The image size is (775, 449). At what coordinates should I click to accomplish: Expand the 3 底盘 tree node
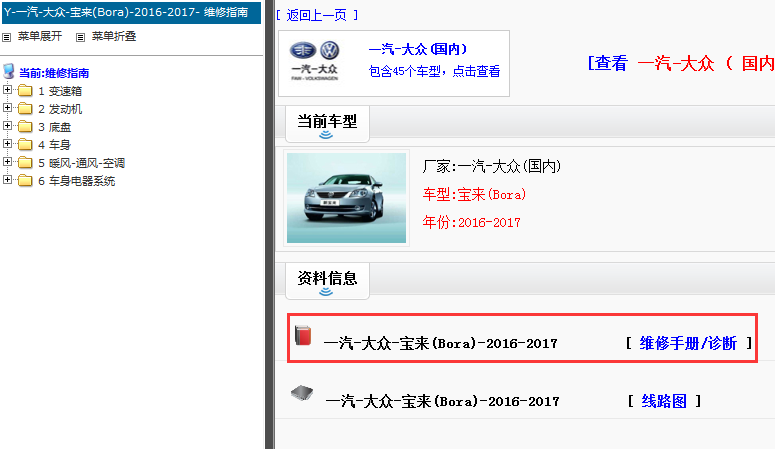pos(7,126)
